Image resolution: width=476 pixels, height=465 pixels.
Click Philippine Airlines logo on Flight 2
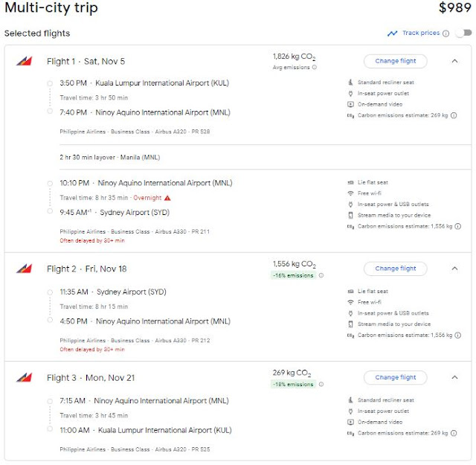click(23, 269)
